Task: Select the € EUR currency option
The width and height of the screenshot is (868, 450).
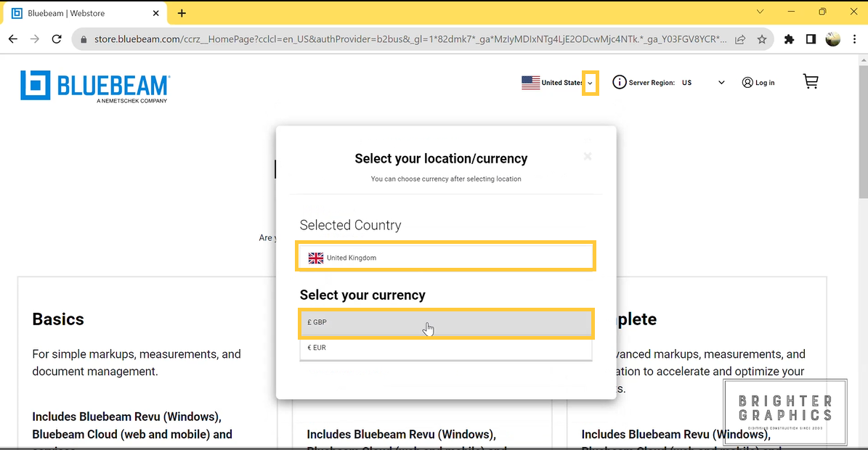Action: (445, 348)
